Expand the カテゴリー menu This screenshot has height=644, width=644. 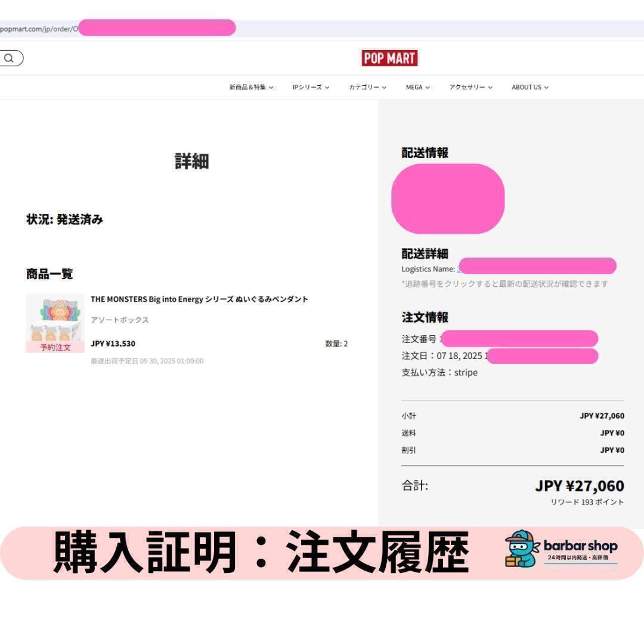pos(367,87)
